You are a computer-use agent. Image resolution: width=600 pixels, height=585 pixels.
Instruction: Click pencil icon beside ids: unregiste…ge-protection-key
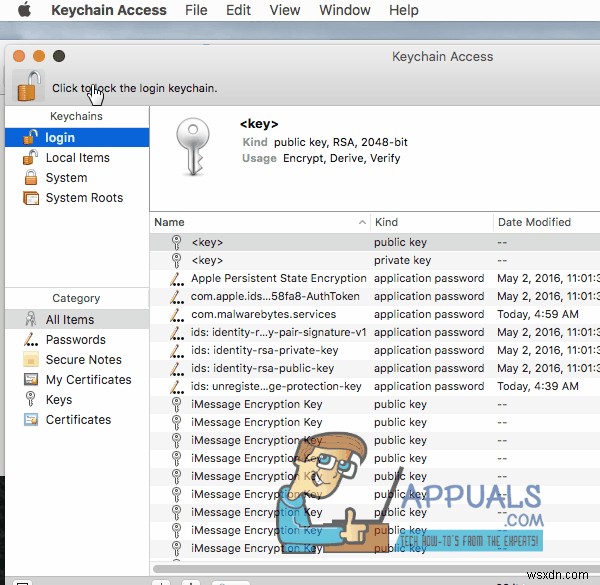coord(176,386)
